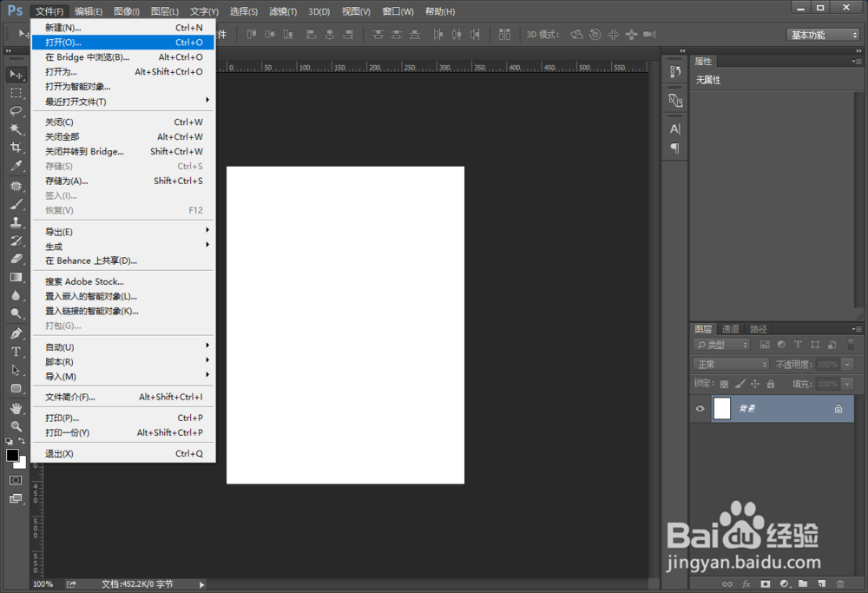Switch to the 通道 tab

(730, 329)
